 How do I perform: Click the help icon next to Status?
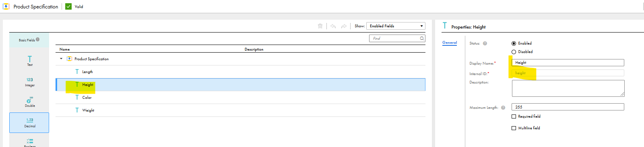(x=485, y=43)
